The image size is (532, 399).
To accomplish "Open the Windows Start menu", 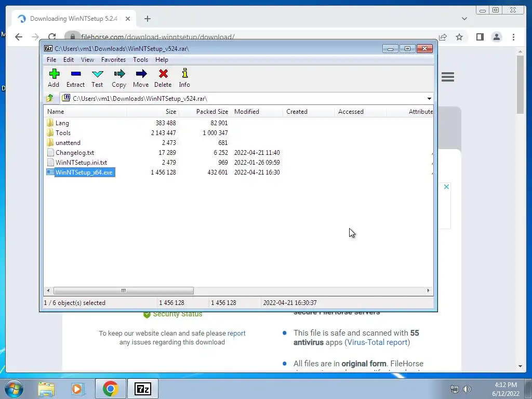I will click(x=14, y=389).
